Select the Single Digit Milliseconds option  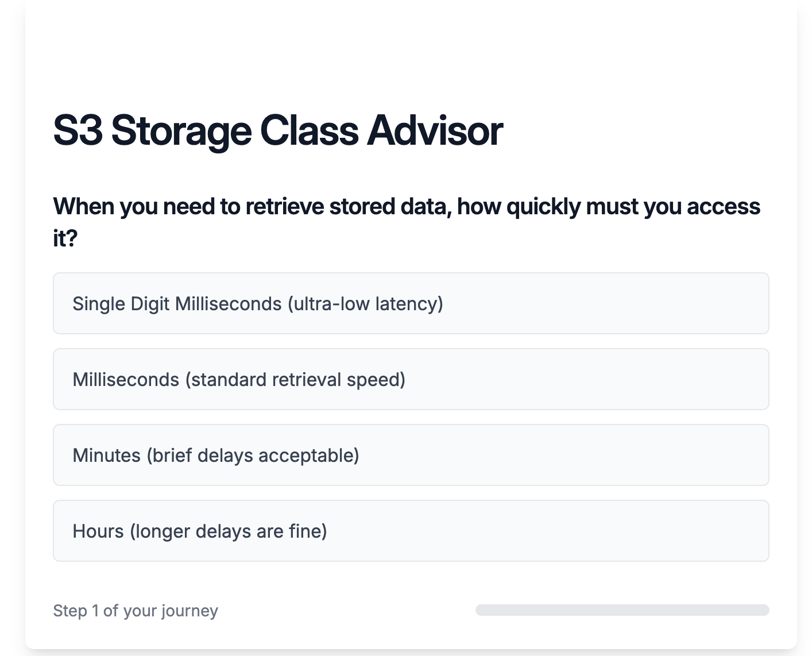[x=411, y=303]
